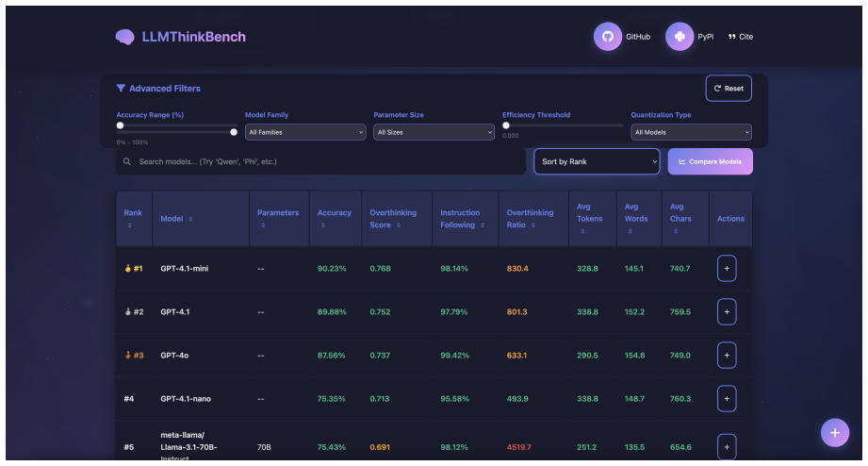Add GPT-4o row using plus button
Viewport: 868px width, 466px height.
[727, 356]
